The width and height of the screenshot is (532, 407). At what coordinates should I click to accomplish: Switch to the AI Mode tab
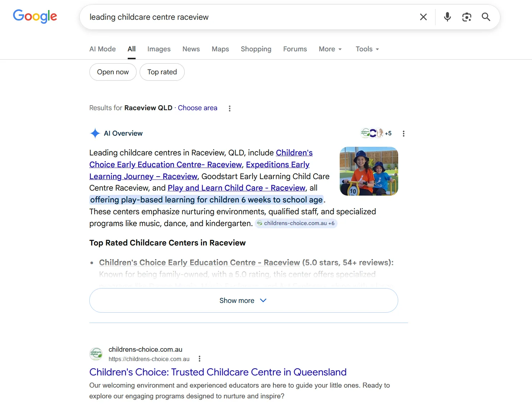(103, 49)
